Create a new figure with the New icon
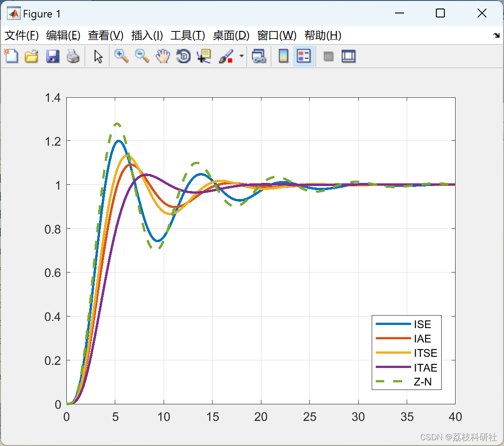Viewport: 504px width, 446px height. pos(11,56)
